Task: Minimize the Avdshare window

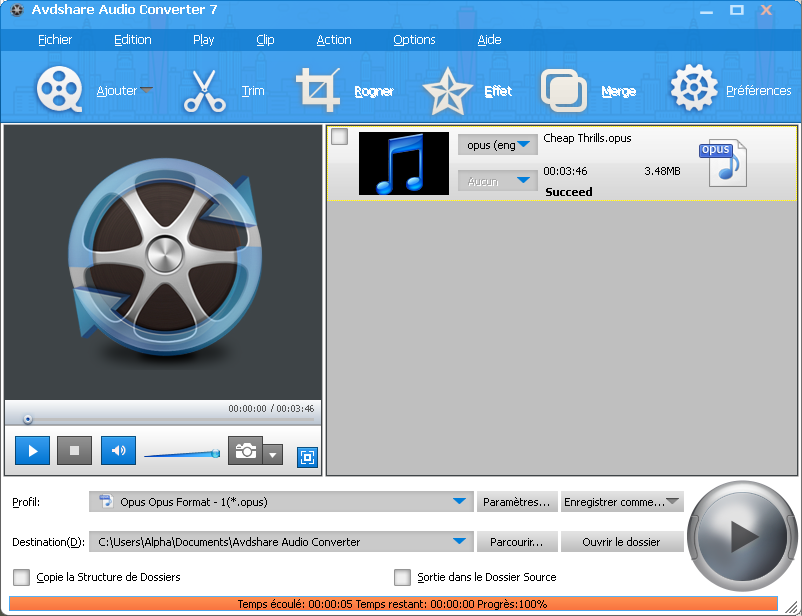Action: 706,10
